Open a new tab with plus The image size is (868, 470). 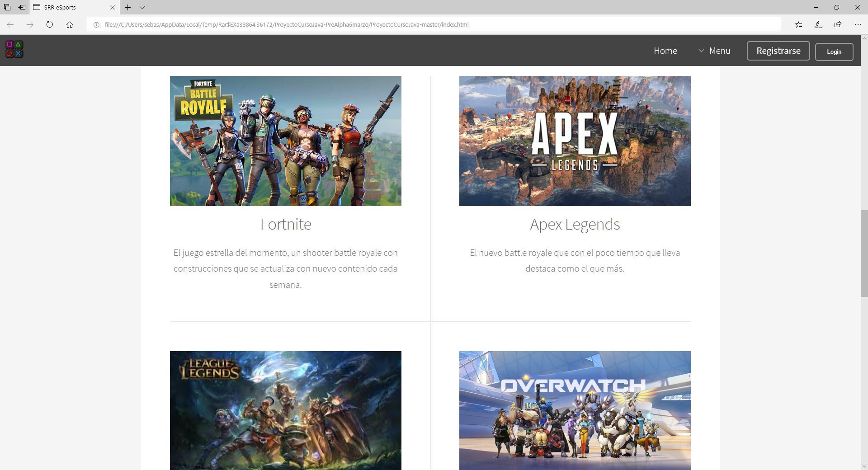(x=128, y=7)
